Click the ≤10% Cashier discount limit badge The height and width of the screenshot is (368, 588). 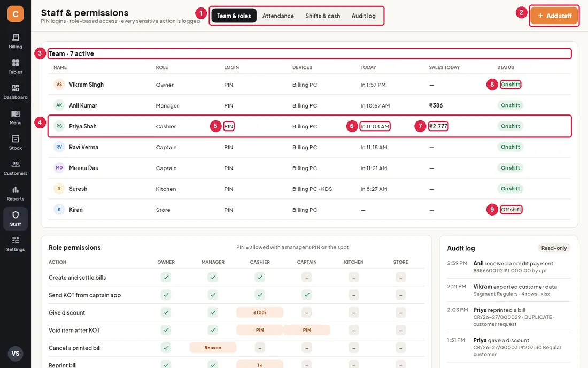pyautogui.click(x=260, y=312)
